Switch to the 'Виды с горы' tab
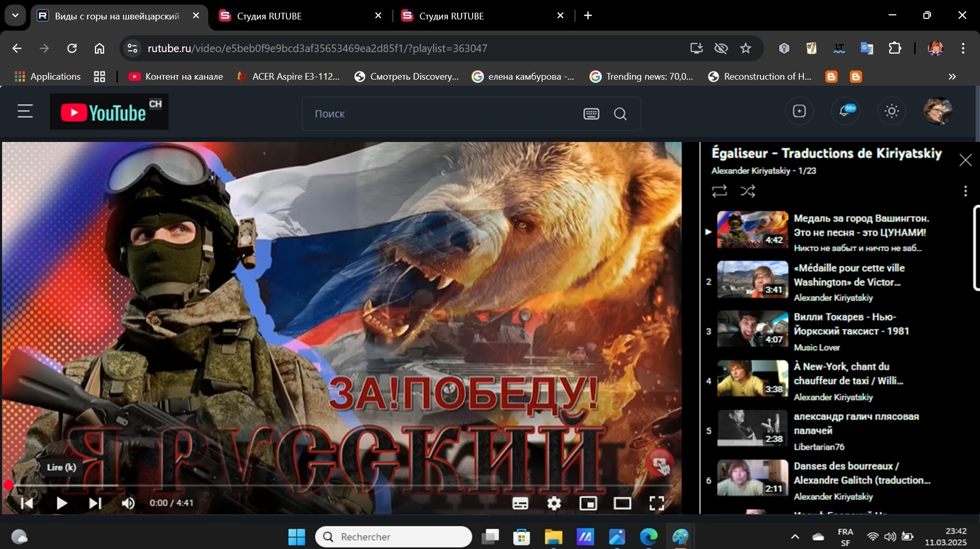 coord(116,16)
